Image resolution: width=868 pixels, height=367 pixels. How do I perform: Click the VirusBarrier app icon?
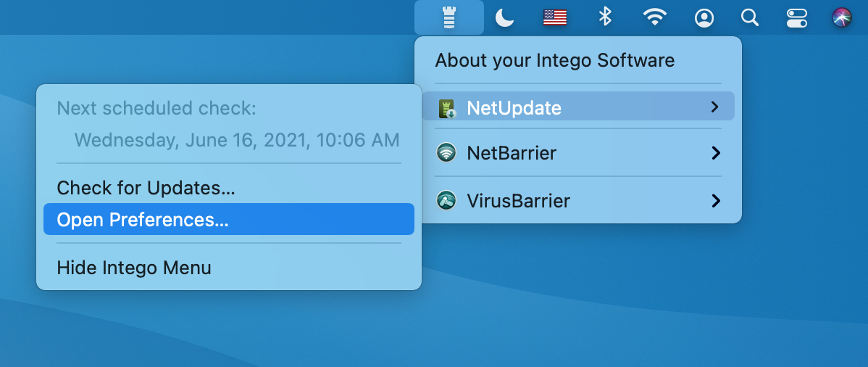[x=446, y=200]
